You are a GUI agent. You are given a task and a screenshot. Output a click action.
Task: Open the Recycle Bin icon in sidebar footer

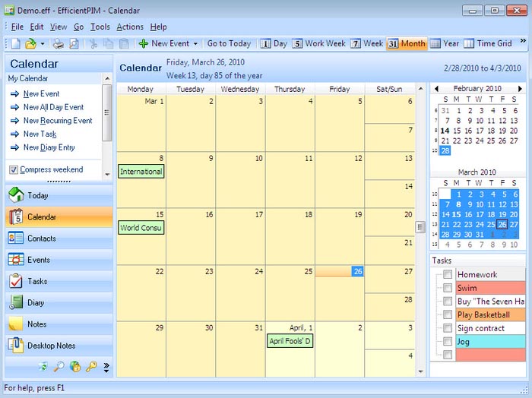point(43,367)
